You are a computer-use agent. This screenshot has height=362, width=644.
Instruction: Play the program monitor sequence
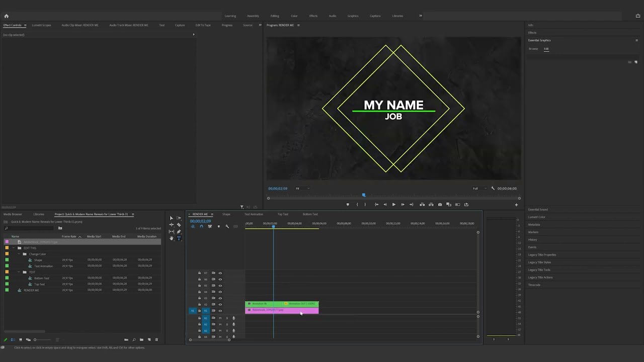pos(393,205)
